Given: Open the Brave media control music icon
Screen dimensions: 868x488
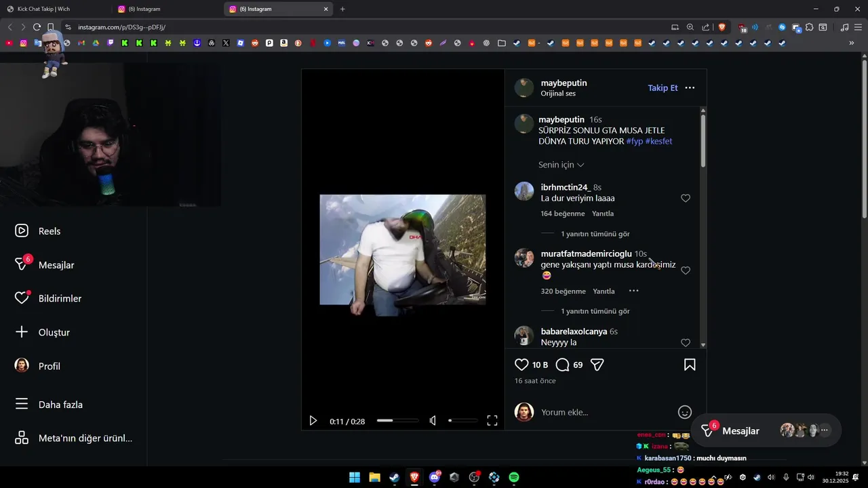Looking at the screenshot, I should (x=844, y=27).
